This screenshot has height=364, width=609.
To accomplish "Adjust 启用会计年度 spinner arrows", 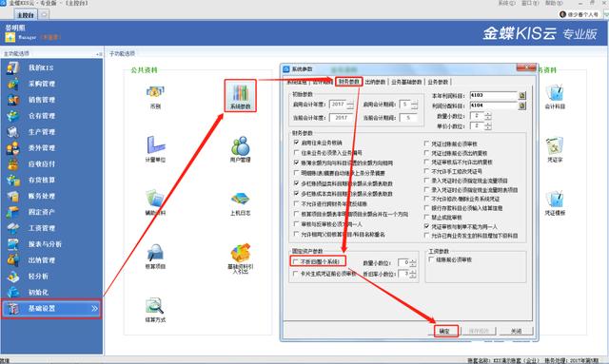I will point(350,105).
